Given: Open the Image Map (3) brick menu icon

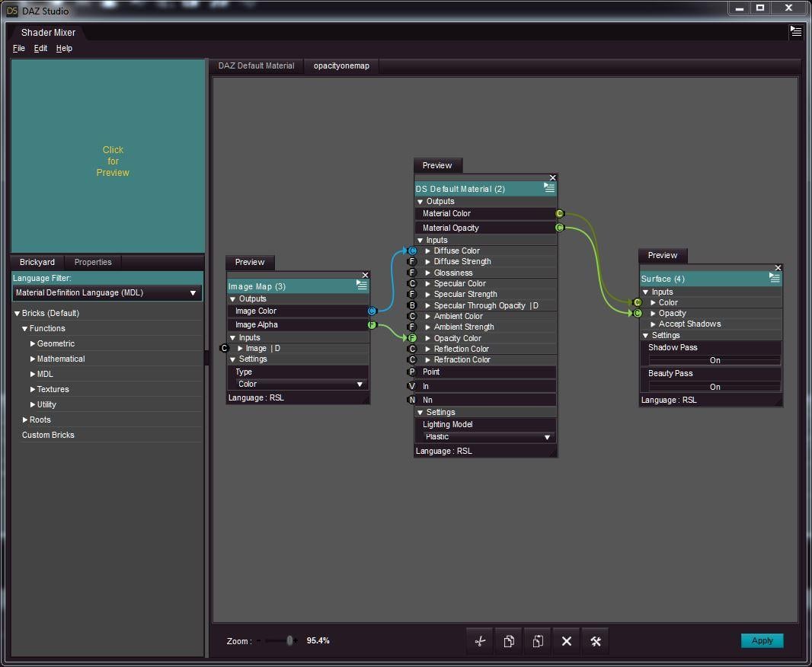Looking at the screenshot, I should [362, 285].
